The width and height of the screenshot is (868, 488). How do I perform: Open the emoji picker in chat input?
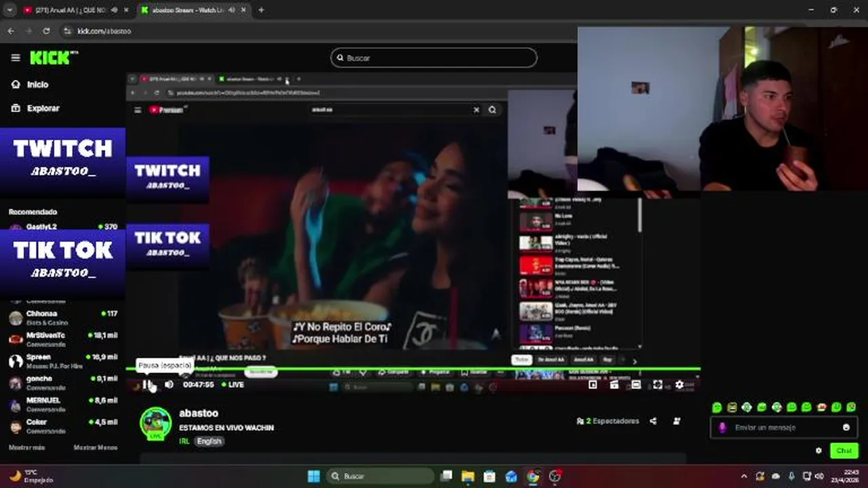pyautogui.click(x=846, y=428)
